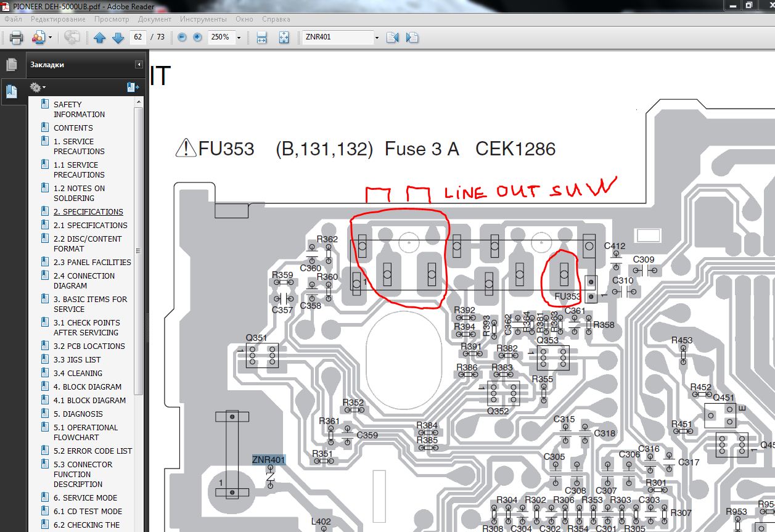775x532 pixels.
Task: Open the 2.3 PANEL FACILITIES bookmark
Action: tap(92, 263)
